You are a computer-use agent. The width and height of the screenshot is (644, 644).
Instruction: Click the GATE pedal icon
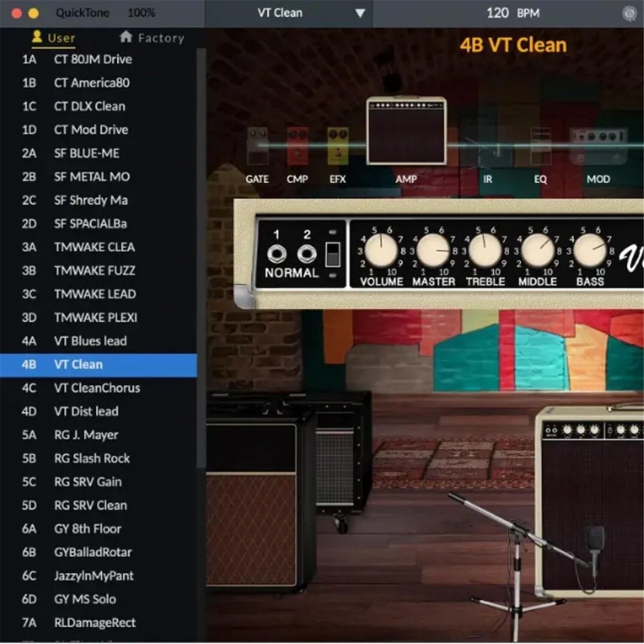tap(257, 146)
